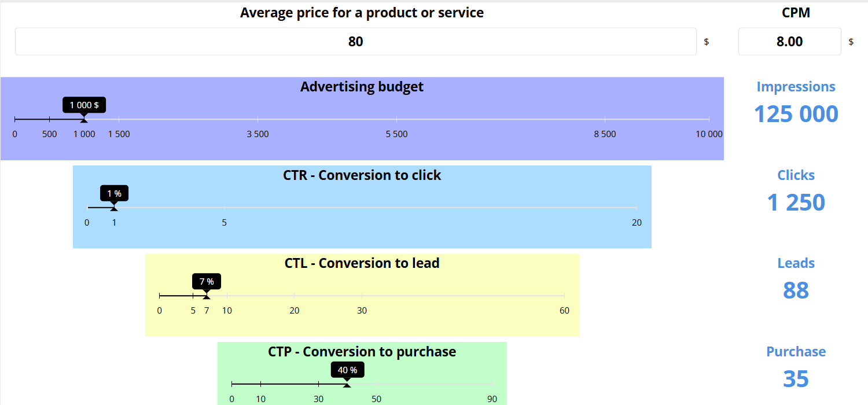Move CTL slider to the 30 tick
The height and width of the screenshot is (405, 868).
(362, 296)
